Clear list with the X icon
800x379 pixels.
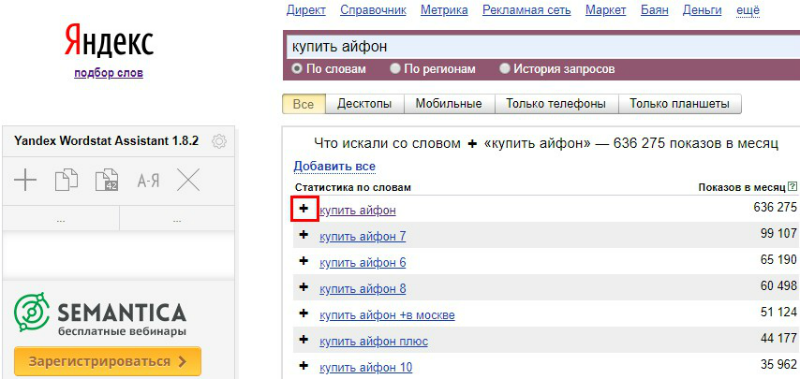188,181
